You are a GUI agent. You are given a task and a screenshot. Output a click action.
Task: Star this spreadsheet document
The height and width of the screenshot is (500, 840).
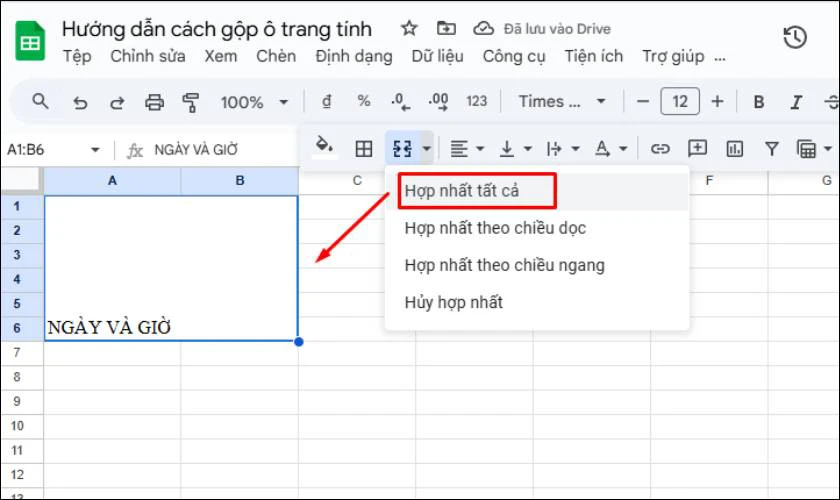(x=409, y=28)
